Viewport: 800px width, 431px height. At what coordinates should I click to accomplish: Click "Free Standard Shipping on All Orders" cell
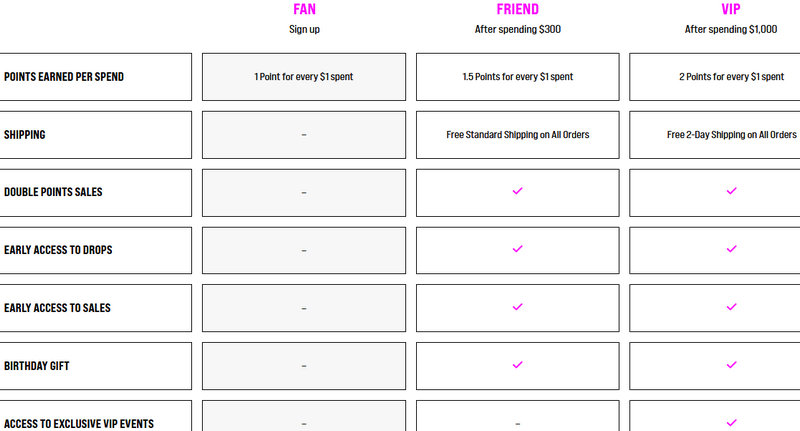[517, 134]
